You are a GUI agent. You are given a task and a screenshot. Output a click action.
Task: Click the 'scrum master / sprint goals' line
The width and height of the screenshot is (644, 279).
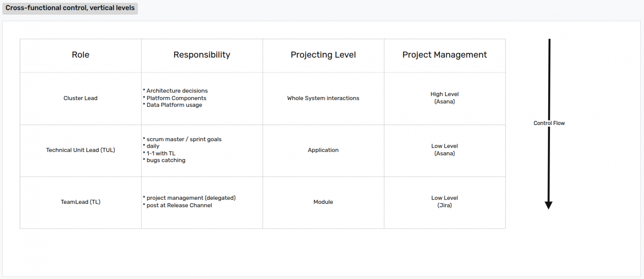184,139
